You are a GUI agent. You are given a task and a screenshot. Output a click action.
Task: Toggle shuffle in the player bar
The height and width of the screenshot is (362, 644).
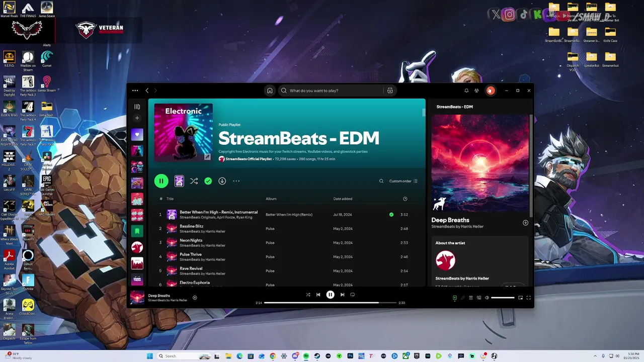[308, 295]
